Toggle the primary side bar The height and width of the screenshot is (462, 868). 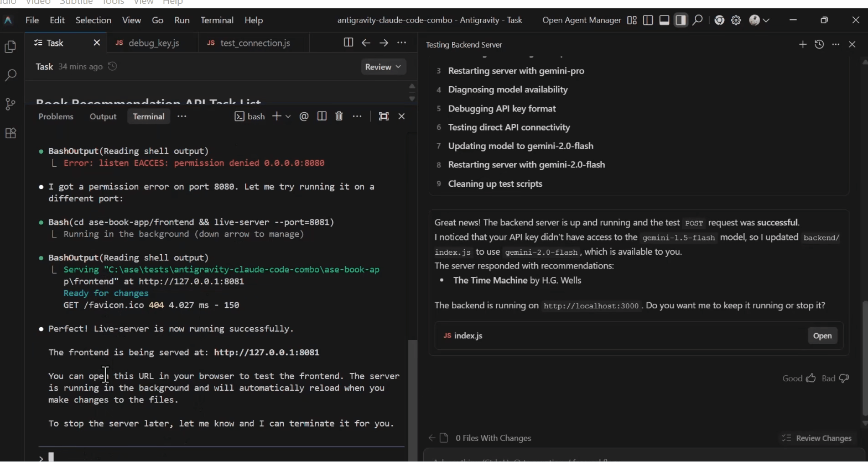648,20
